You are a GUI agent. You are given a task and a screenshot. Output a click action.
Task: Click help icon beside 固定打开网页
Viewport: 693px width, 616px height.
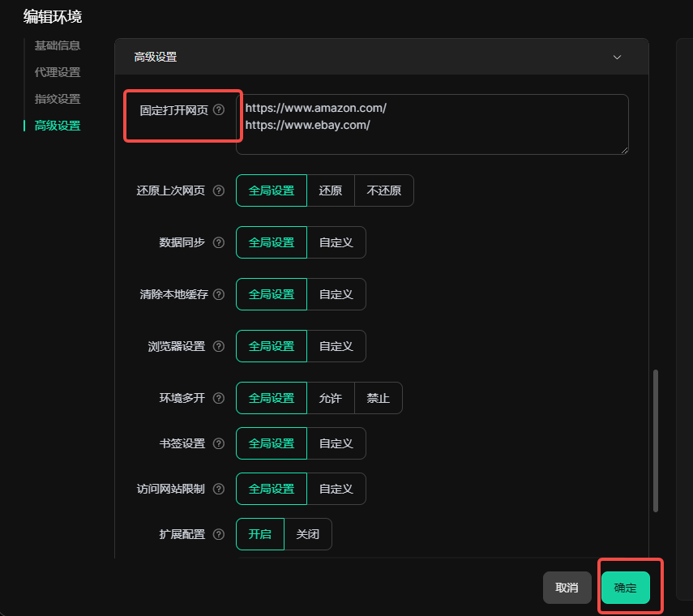tap(218, 110)
